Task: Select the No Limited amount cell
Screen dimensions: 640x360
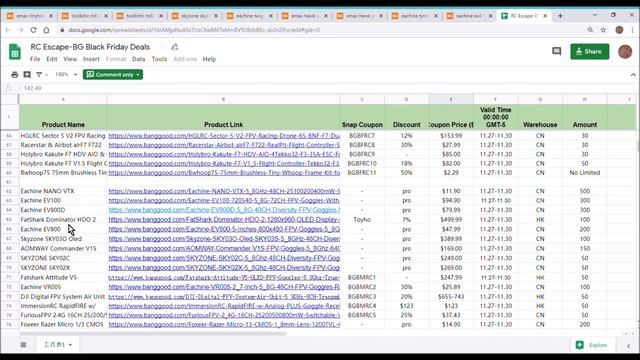Action: tap(584, 173)
